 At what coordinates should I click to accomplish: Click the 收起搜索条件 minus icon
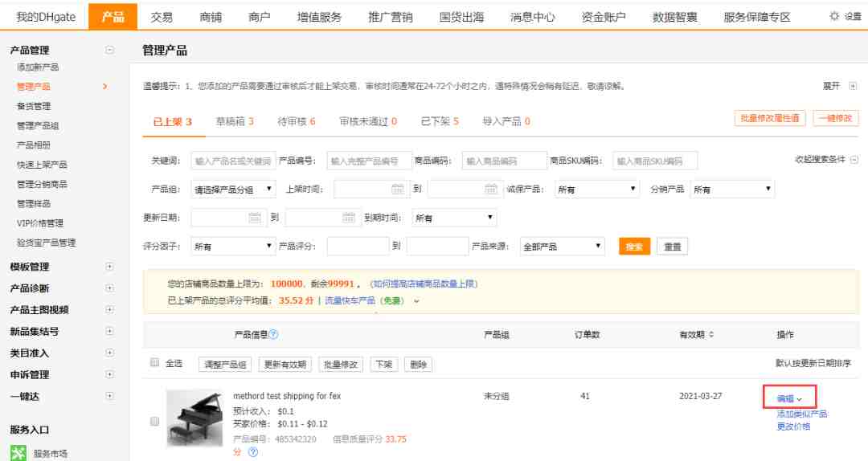[x=854, y=159]
